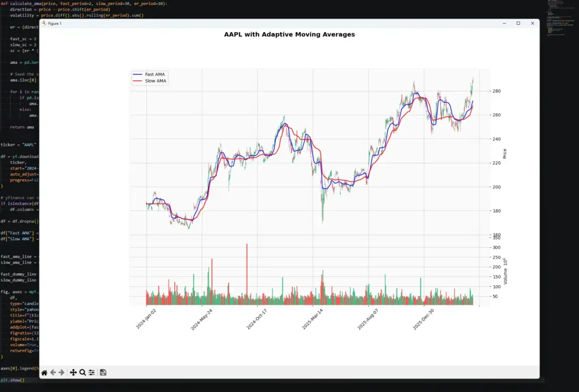Viewport: 579px width, 392px height.
Task: Click the 220 price axis tick
Action: coord(496,163)
